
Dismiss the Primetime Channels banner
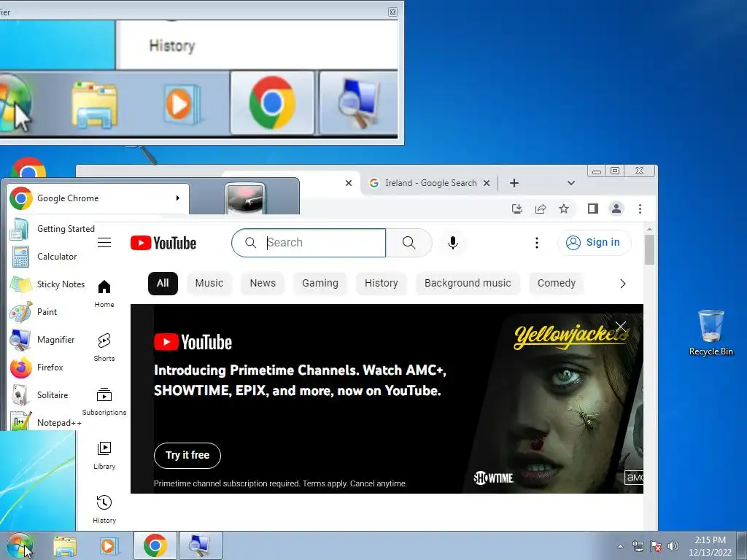click(x=621, y=327)
